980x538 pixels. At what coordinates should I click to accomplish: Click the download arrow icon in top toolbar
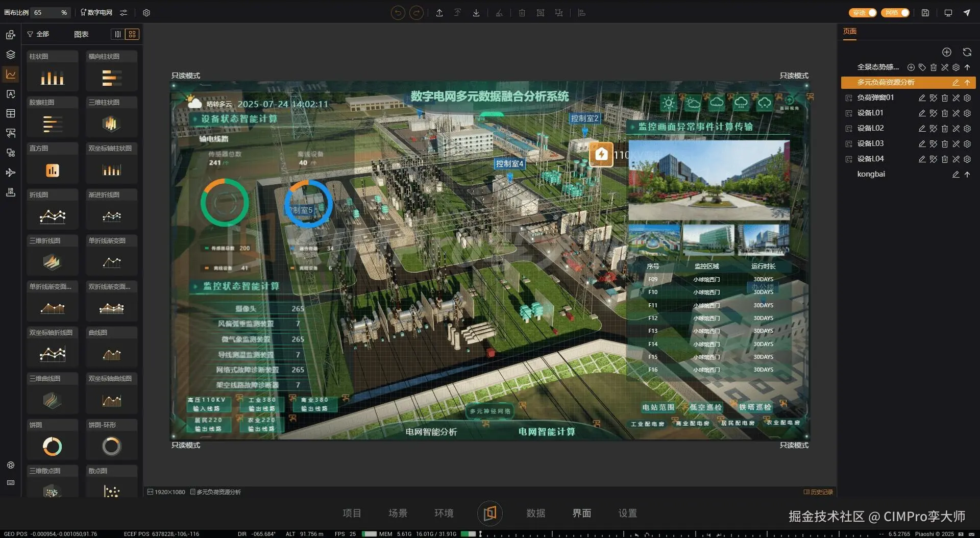tap(476, 13)
